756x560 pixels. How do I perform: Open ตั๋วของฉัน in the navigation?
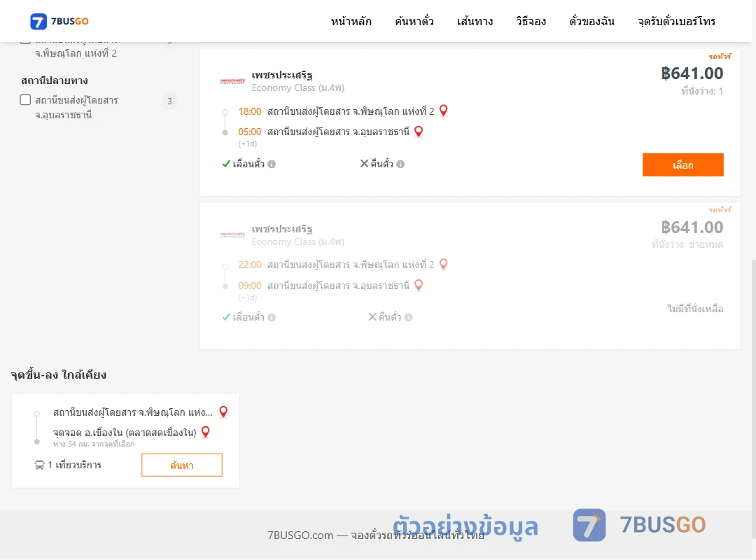point(591,21)
